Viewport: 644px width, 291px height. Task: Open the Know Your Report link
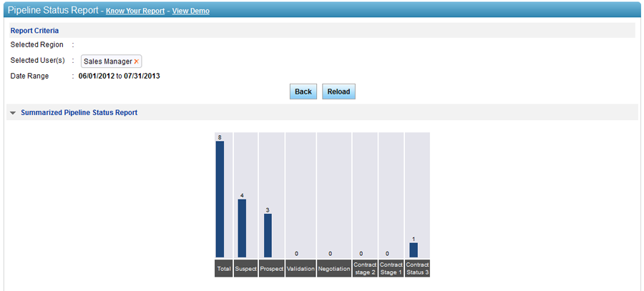tap(135, 11)
